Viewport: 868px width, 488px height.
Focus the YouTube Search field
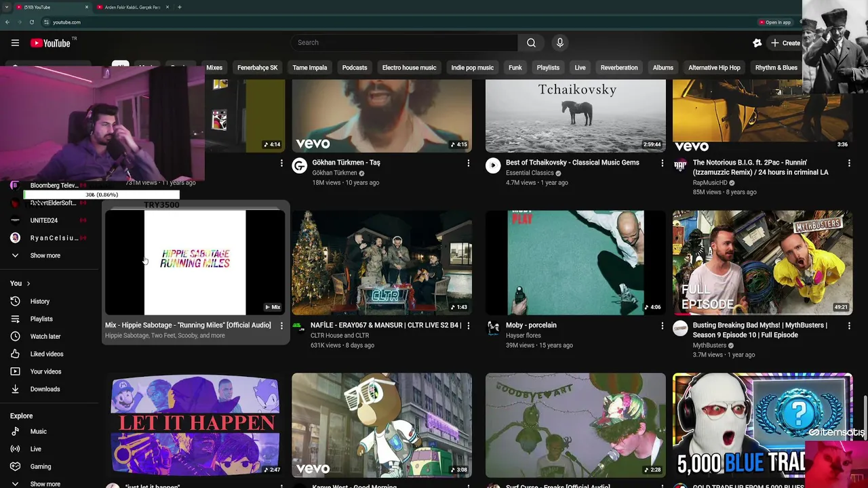pos(404,43)
